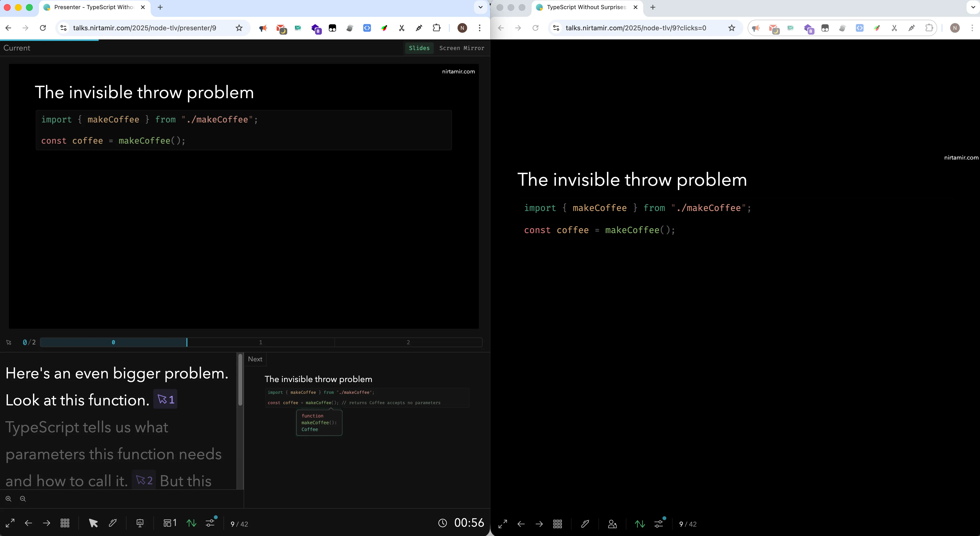Open Chrome three-dot menu in presenter window
Image resolution: width=980 pixels, height=536 pixels.
pos(479,28)
